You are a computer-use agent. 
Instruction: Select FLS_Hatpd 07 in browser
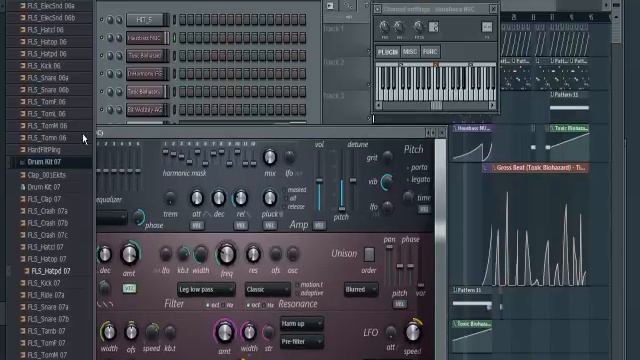pos(51,271)
